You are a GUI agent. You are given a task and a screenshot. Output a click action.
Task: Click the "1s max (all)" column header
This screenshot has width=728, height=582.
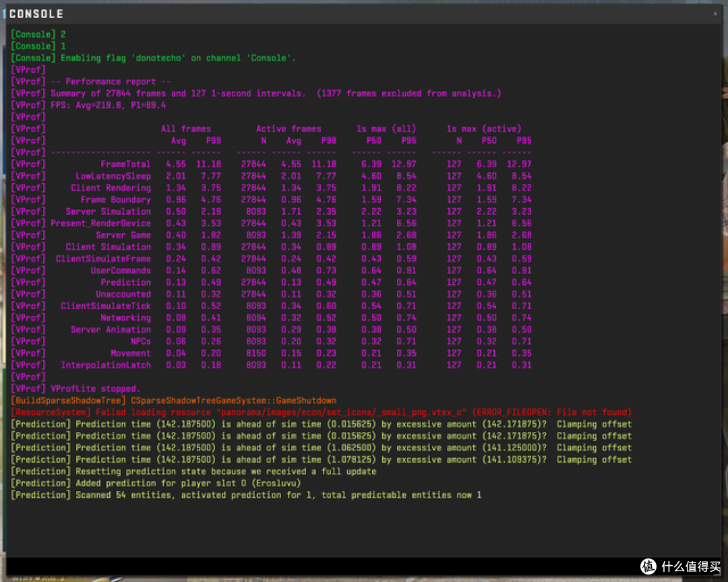coord(386,129)
